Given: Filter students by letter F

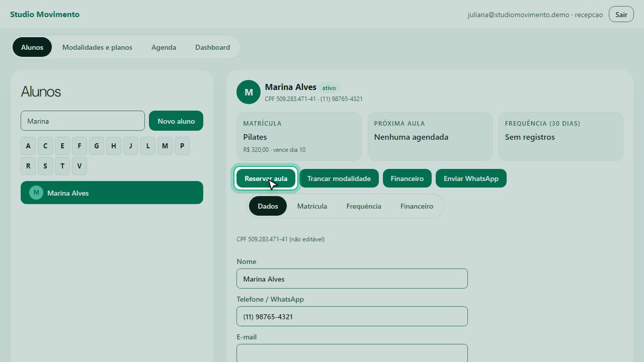Looking at the screenshot, I should [x=79, y=146].
